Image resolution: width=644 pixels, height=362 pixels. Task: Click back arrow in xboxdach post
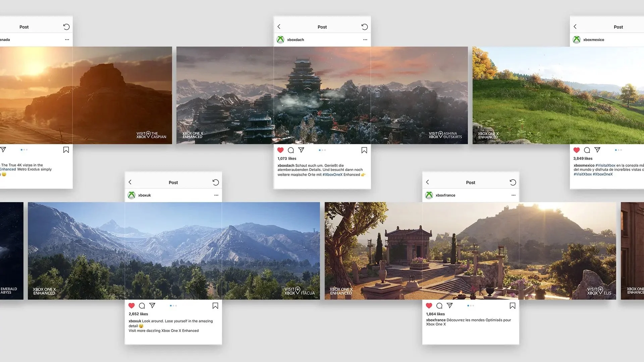(x=279, y=26)
